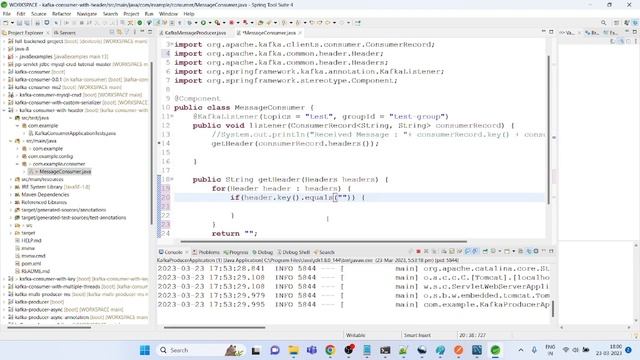Switch to the Debug Shell tab
Screen dimensions: 640x360
(293, 252)
